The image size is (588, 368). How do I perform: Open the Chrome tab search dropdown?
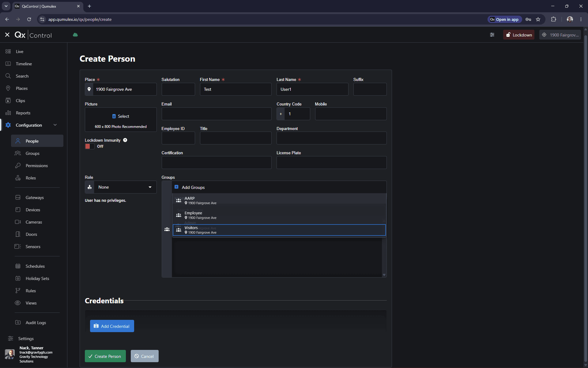coord(6,6)
